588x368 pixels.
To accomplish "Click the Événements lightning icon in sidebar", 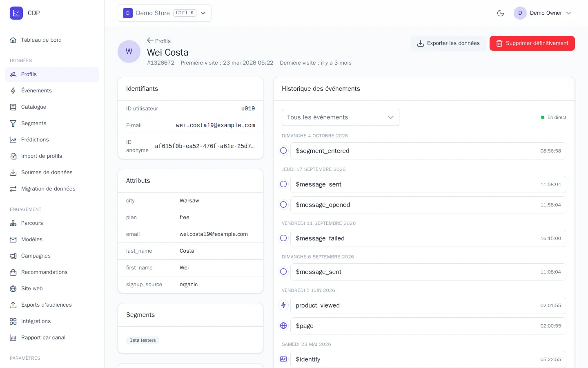I will [x=13, y=91].
